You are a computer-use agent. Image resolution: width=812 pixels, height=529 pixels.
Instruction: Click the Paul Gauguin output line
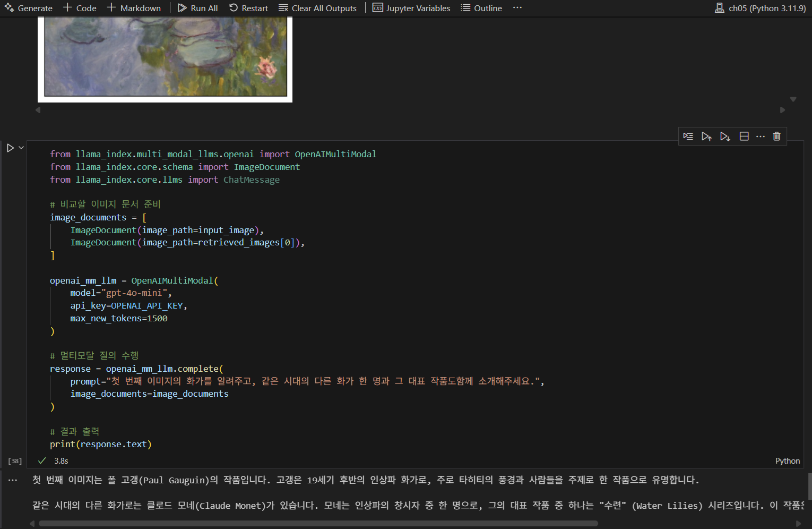coord(366,480)
